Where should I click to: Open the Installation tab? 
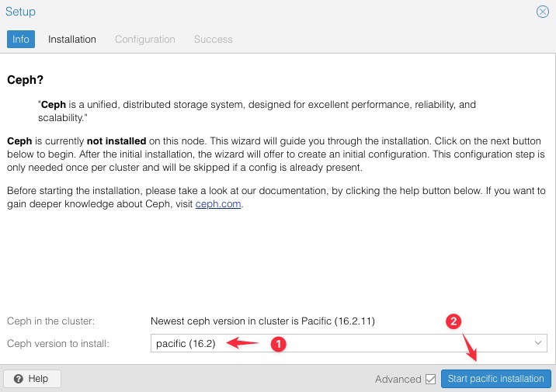pos(72,39)
